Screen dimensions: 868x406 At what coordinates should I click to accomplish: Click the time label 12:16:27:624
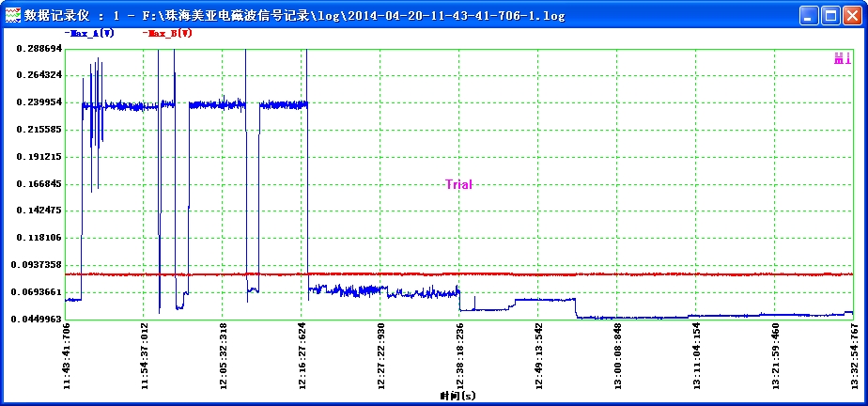[302, 355]
